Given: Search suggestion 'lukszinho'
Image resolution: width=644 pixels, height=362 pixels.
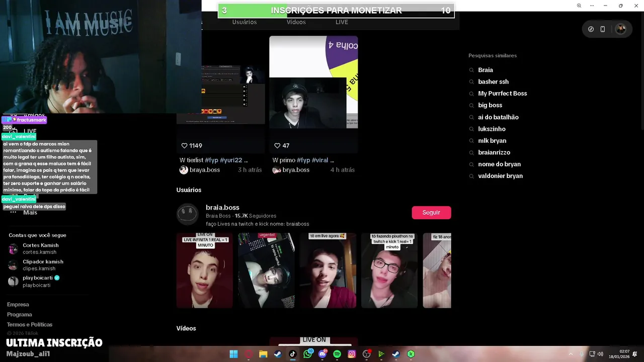Looking at the screenshot, I should [492, 129].
